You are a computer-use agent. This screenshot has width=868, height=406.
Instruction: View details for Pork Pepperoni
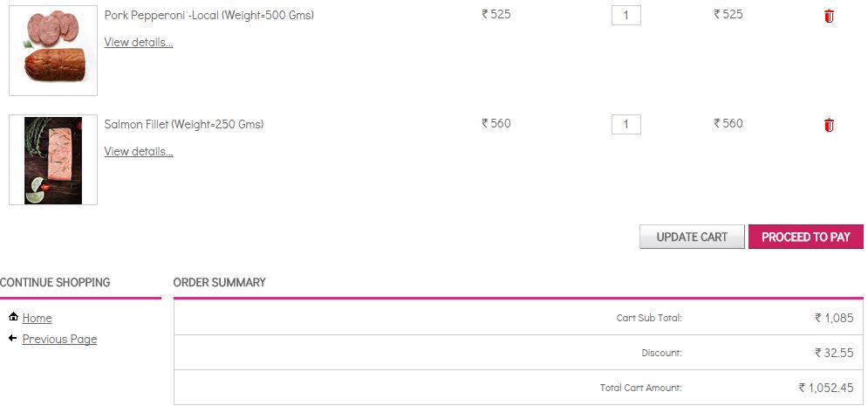click(139, 42)
